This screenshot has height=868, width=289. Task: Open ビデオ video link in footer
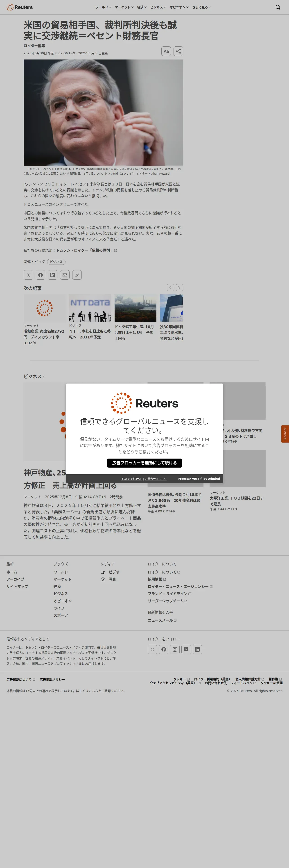click(110, 572)
